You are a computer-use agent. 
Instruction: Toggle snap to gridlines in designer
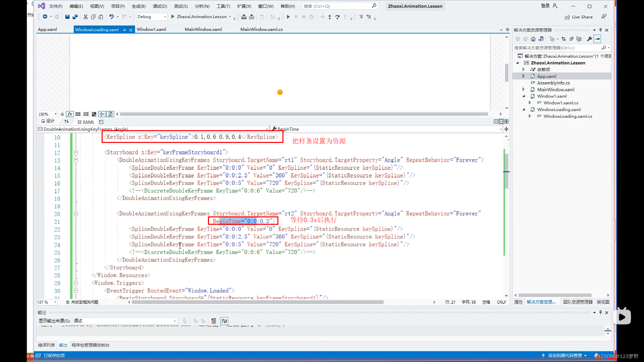point(86,114)
